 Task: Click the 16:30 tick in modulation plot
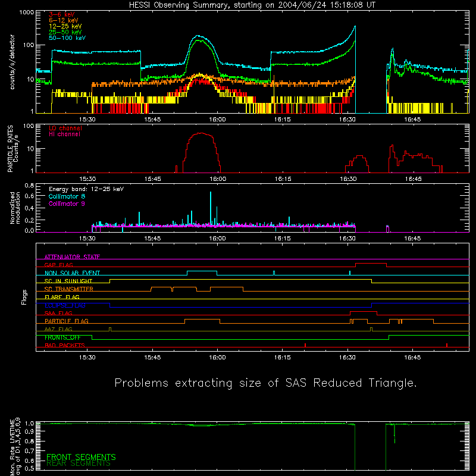347,239
